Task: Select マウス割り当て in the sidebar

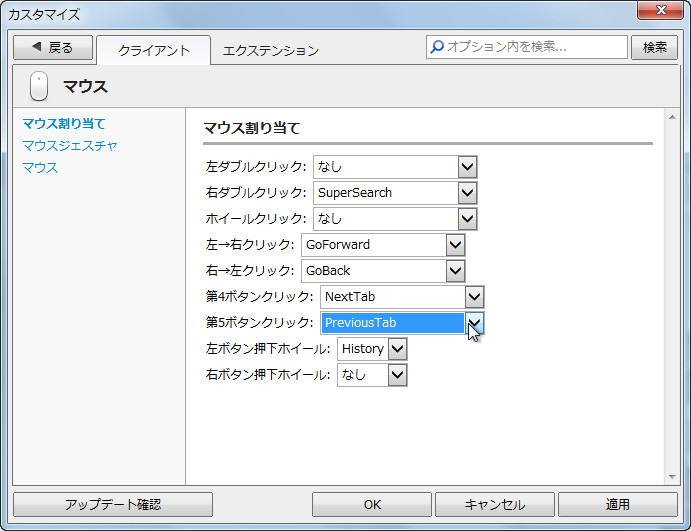Action: pos(64,123)
